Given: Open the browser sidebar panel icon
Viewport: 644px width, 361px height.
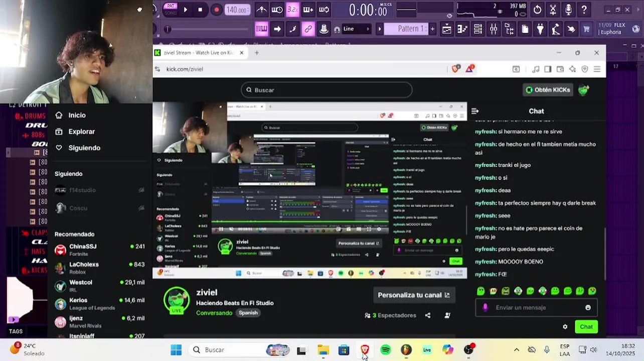Looking at the screenshot, I should point(548,69).
